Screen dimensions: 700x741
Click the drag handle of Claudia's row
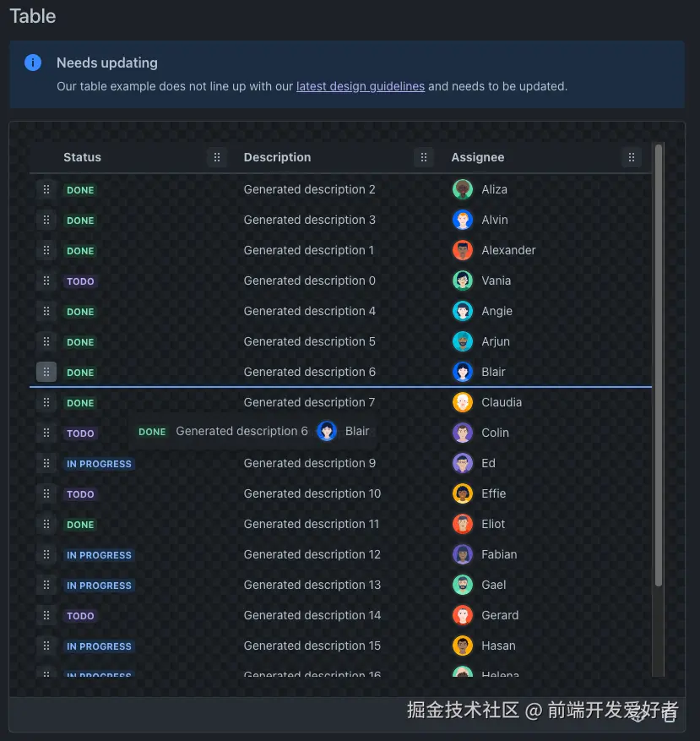46,402
